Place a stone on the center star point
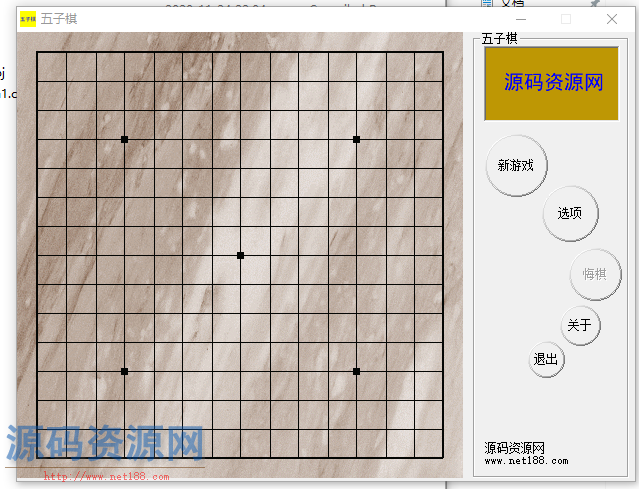 pos(240,256)
